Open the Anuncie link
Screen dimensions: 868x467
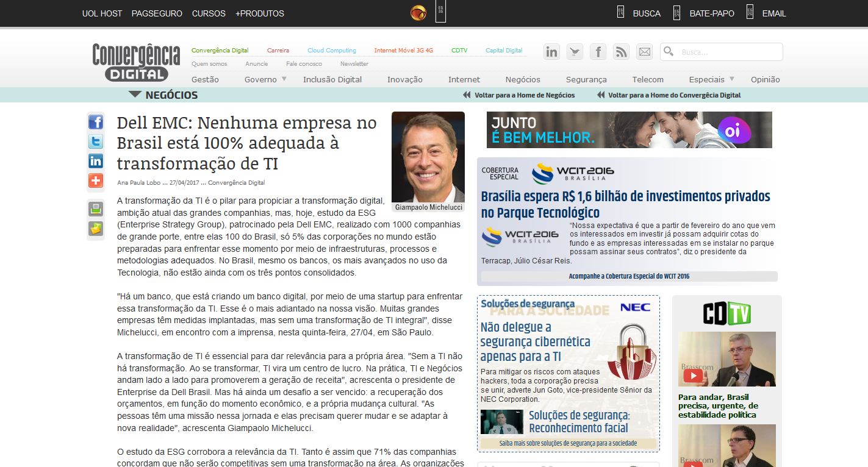coord(257,63)
